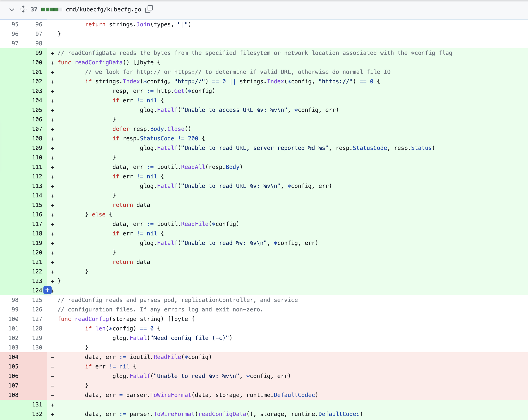This screenshot has width=528, height=420.
Task: Copy the cmd/kubecfg/kubecfg.go file path
Action: [x=149, y=9]
